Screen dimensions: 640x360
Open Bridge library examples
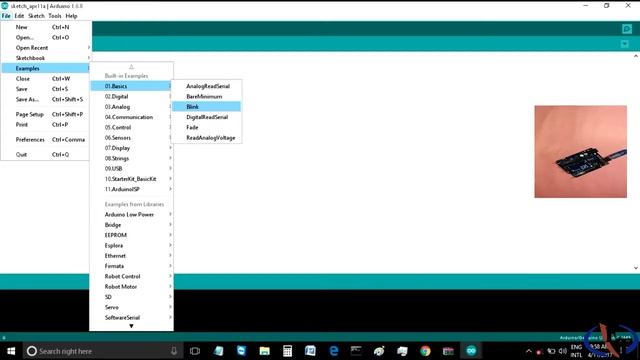(x=131, y=225)
